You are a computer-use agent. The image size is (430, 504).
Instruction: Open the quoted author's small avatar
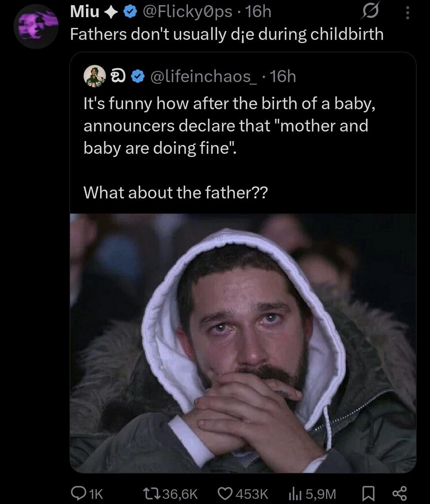pos(95,76)
